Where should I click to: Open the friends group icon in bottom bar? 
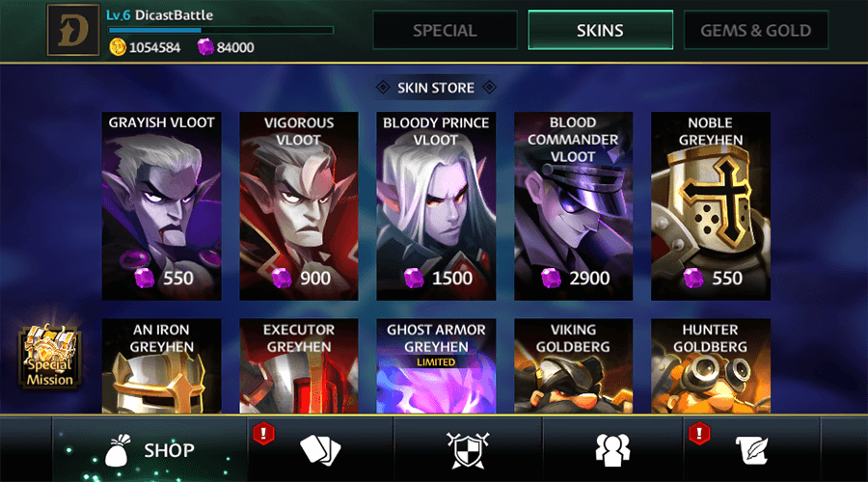click(612, 450)
